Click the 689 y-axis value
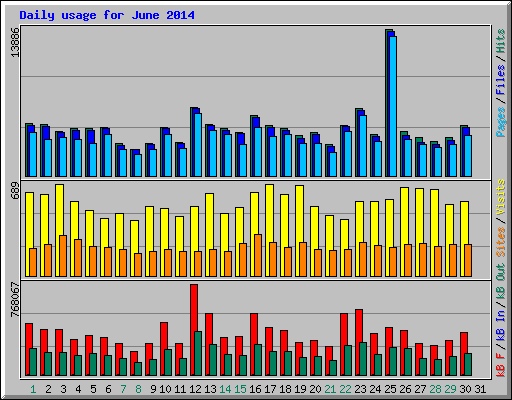 [x=15, y=191]
